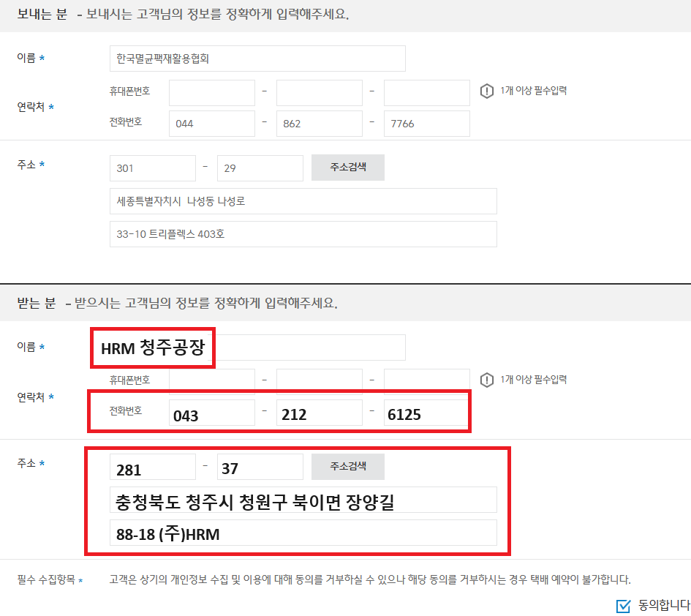
Task: Click sender postal code field 301
Action: coord(152,168)
